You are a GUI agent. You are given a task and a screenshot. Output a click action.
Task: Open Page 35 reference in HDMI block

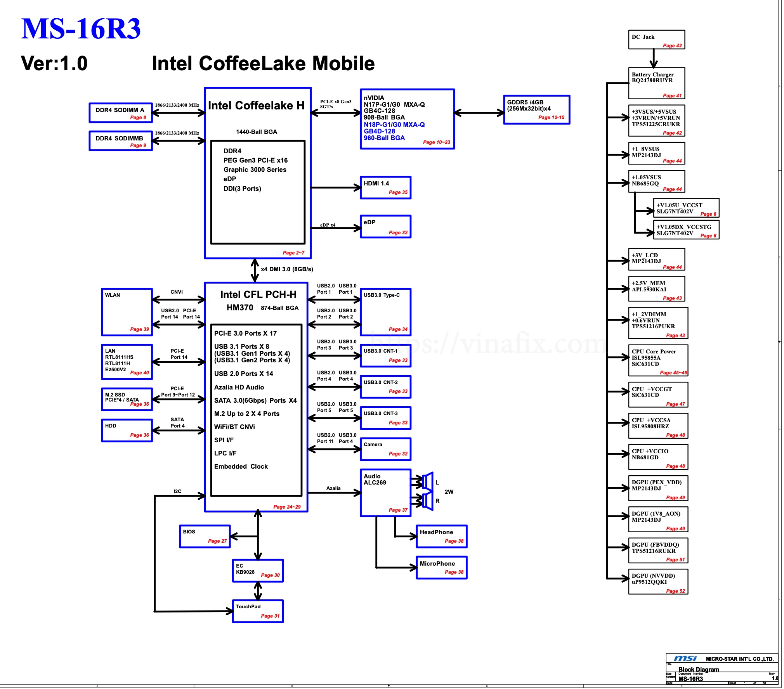coord(399,192)
